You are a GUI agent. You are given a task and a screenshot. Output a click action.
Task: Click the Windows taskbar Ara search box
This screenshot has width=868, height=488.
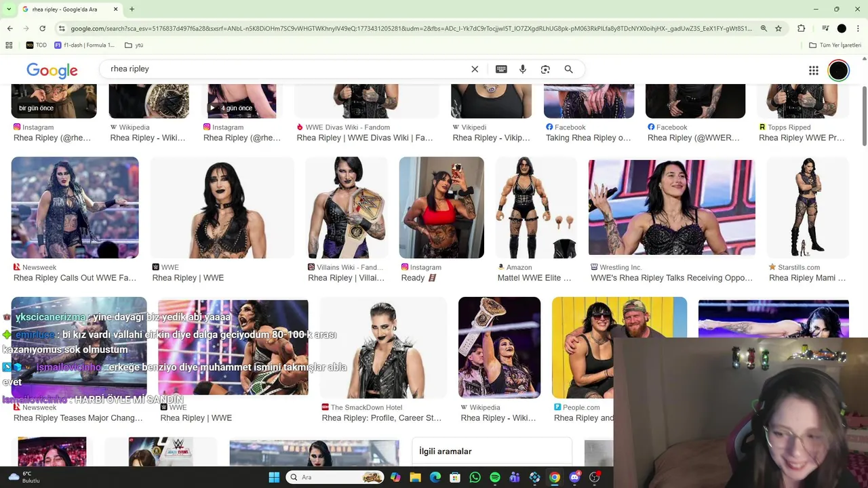(336, 477)
